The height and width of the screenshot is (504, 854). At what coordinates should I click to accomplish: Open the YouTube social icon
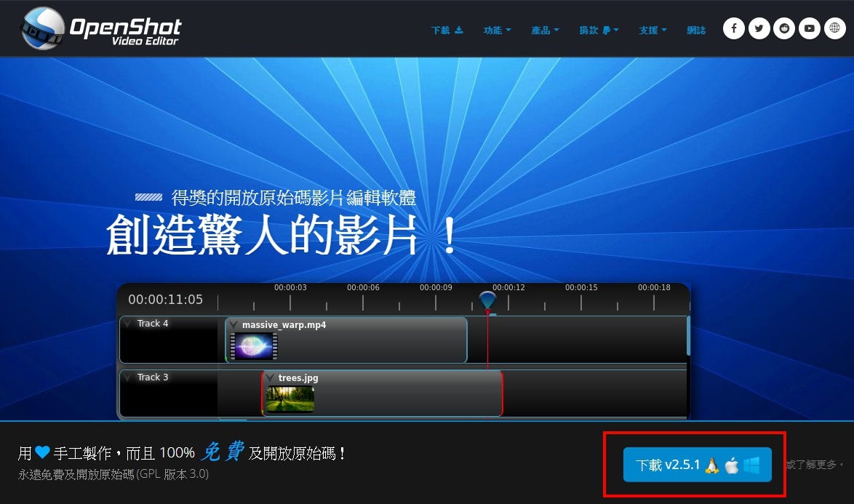pyautogui.click(x=810, y=28)
